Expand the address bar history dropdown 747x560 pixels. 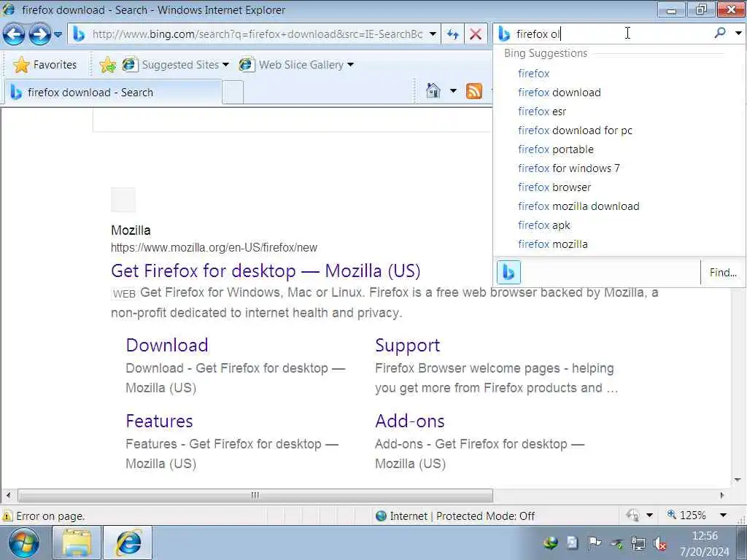pyautogui.click(x=433, y=34)
